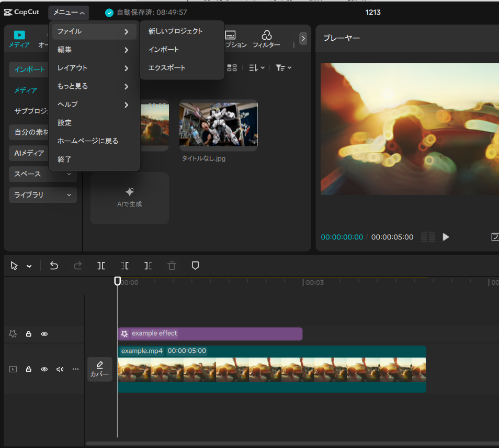499x448 pixels.
Task: Click the AI generate (AIで生成) tile
Action: (x=129, y=198)
